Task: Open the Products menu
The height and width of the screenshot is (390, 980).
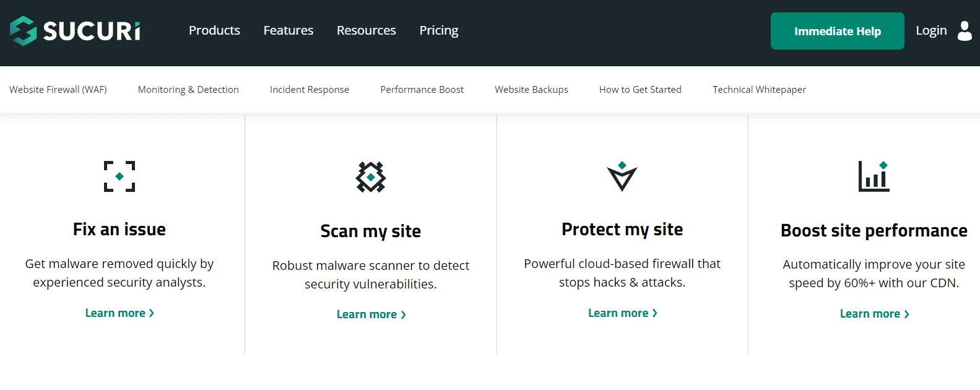Action: [x=214, y=30]
